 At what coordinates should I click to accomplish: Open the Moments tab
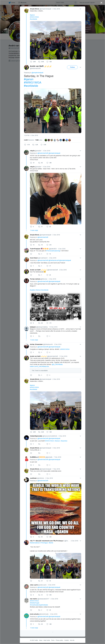click(22, 3)
